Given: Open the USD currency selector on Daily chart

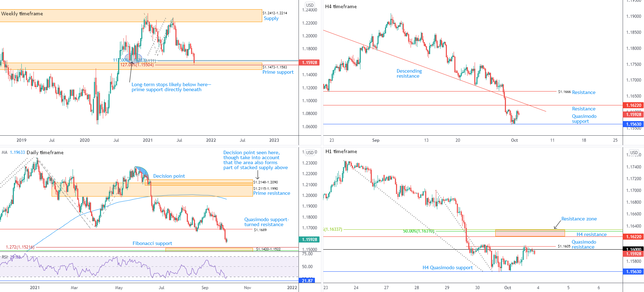Looking at the screenshot, I should point(310,152).
